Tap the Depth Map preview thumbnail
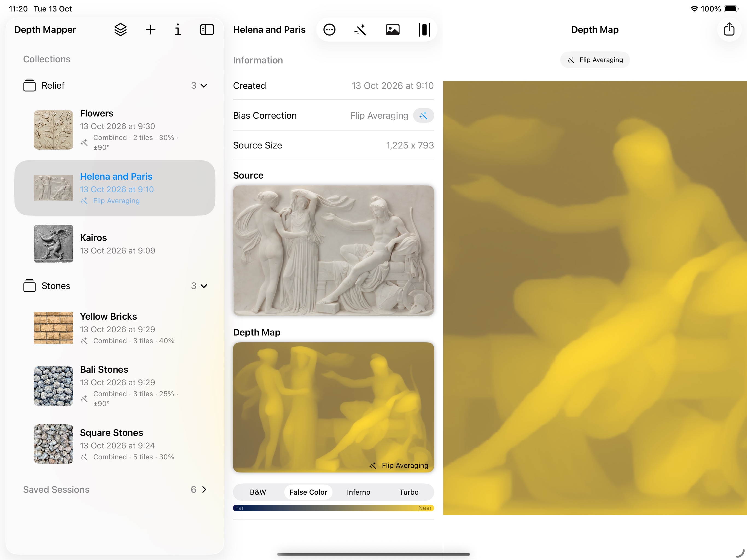Screen dimensions: 747x560 333,407
